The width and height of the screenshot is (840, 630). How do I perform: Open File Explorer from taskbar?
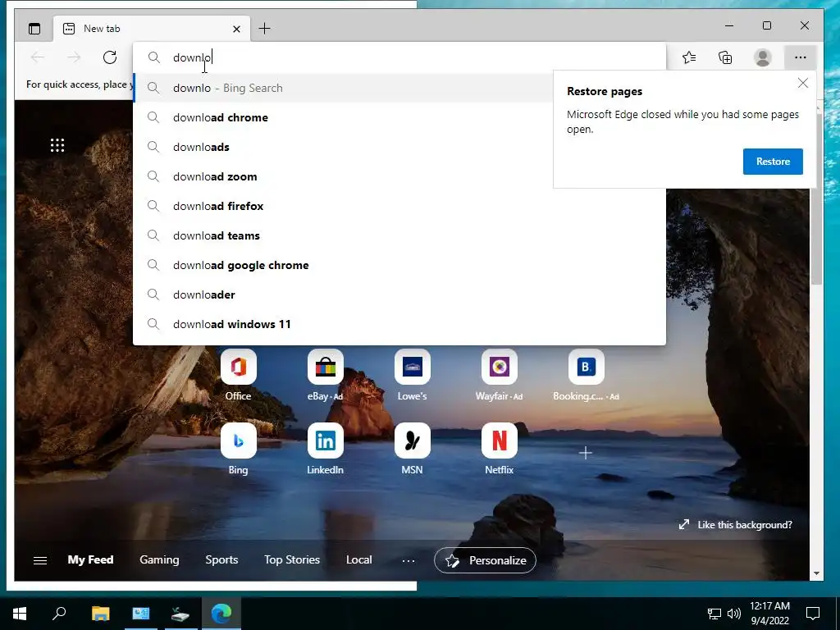100,614
